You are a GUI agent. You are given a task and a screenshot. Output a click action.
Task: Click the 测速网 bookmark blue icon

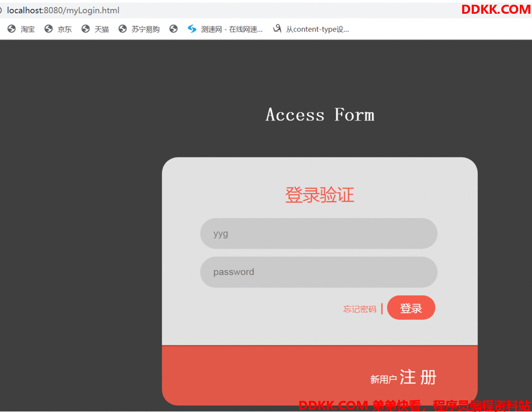coord(192,29)
